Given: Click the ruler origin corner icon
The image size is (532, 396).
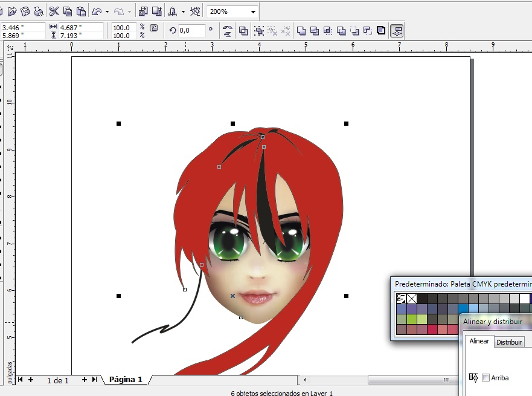Looking at the screenshot, I should pyautogui.click(x=10, y=47).
